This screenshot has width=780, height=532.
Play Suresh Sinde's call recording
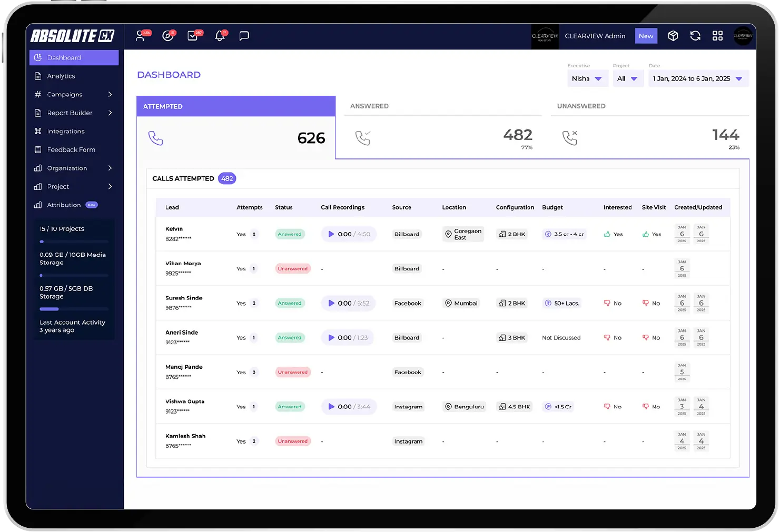(331, 303)
